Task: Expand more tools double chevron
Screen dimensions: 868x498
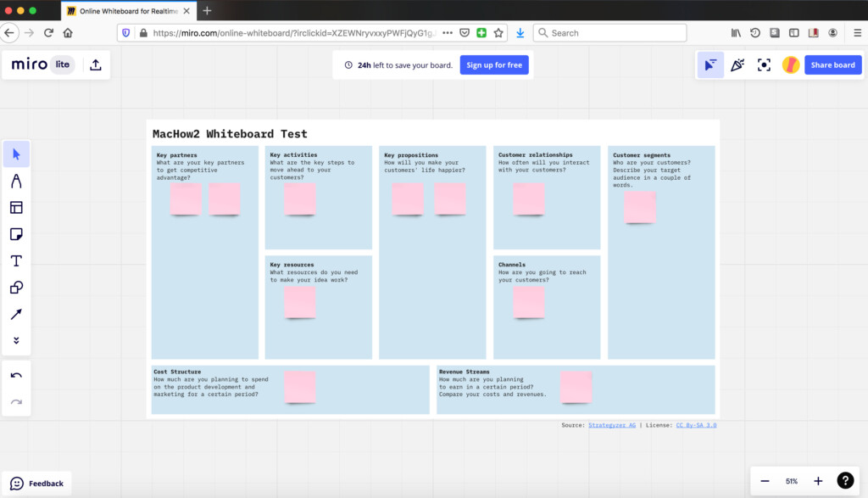Action: (x=16, y=340)
